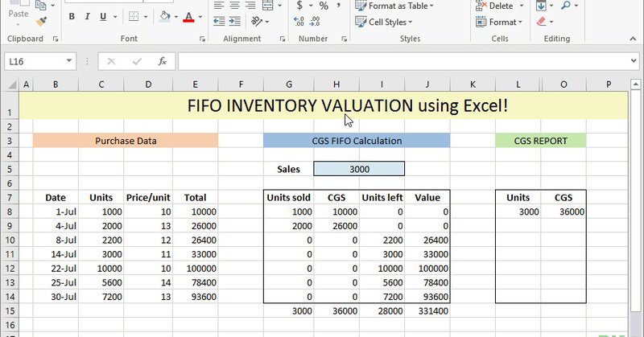Open the underline style dropdown arrow
Image resolution: width=644 pixels, height=337 pixels.
coord(115,17)
